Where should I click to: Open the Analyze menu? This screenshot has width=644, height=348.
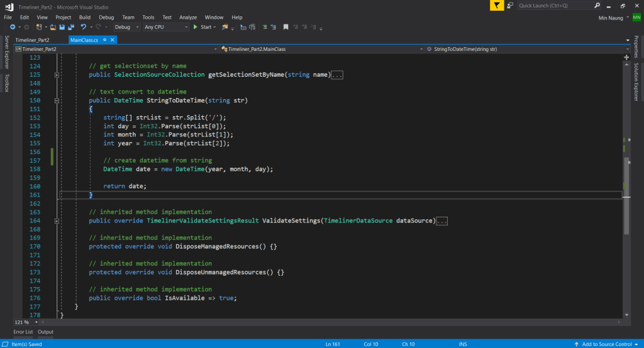tap(188, 17)
